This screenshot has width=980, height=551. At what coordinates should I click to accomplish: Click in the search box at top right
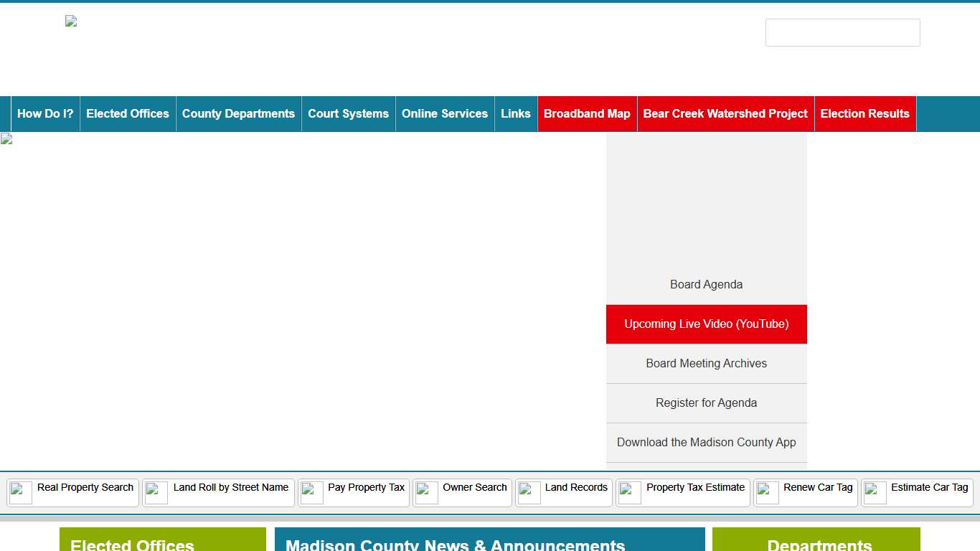pyautogui.click(x=842, y=33)
